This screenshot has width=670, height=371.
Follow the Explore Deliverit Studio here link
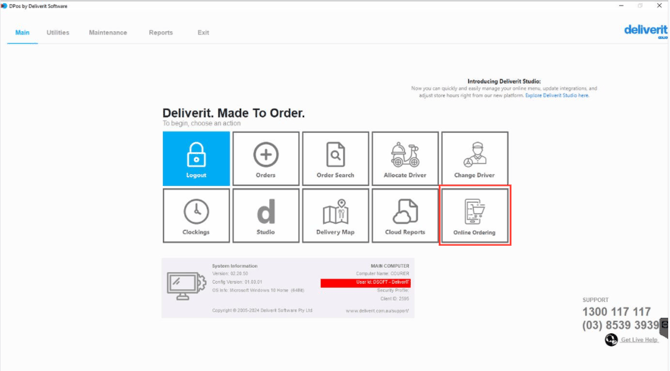coord(557,95)
